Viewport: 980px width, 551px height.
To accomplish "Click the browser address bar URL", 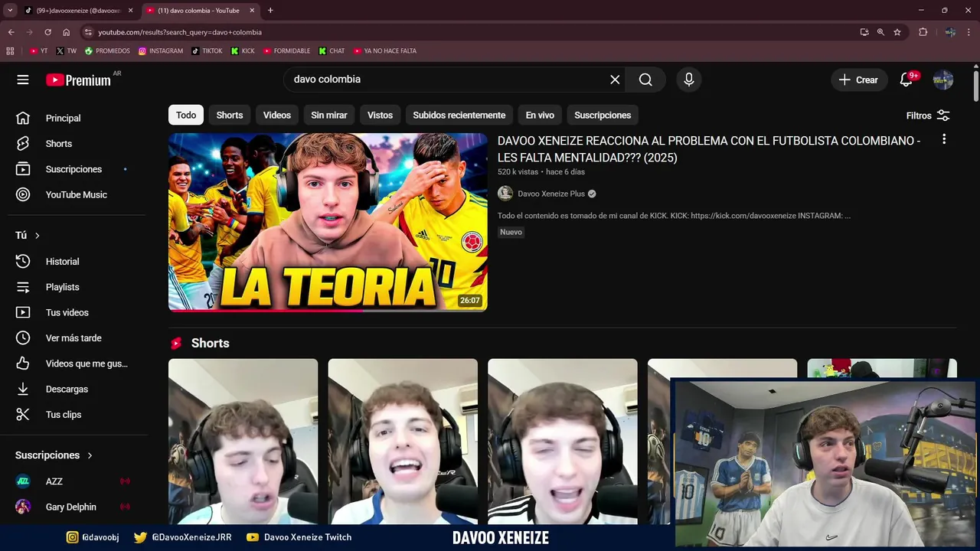I will click(180, 32).
